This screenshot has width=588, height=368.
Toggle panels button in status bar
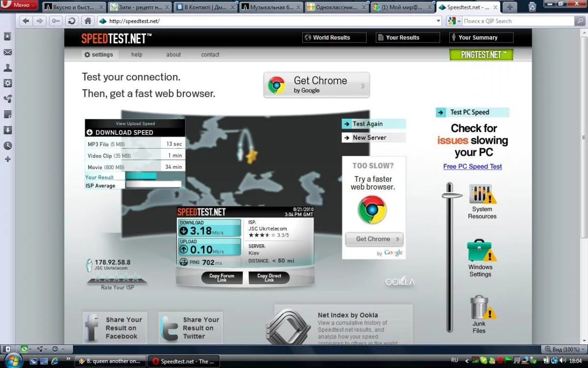point(7,349)
